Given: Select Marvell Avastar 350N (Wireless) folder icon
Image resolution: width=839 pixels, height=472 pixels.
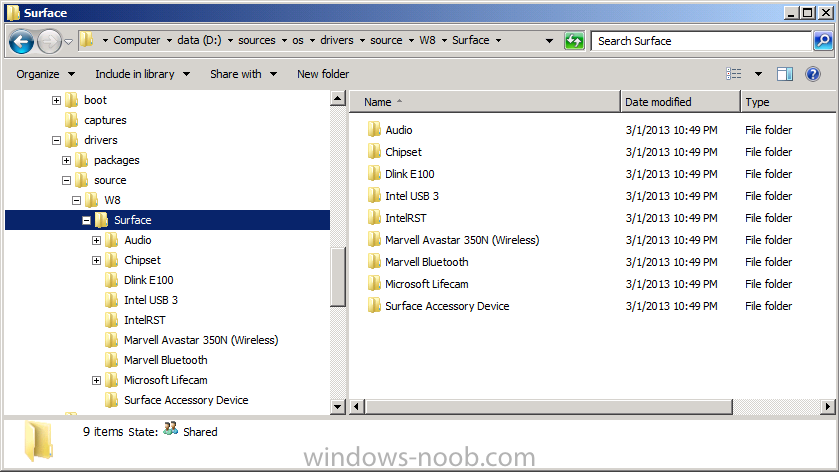Looking at the screenshot, I should click(x=374, y=240).
